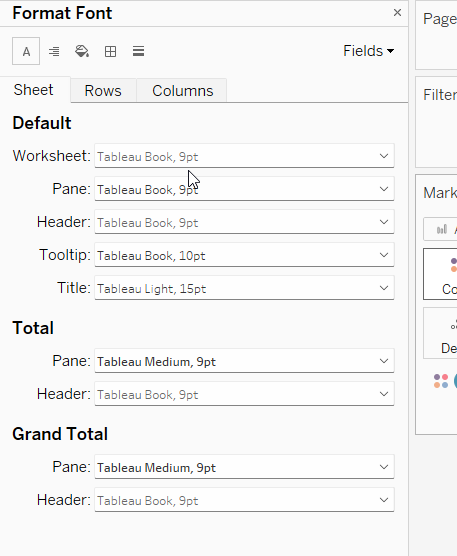Open the Format Borders grid icon

click(x=110, y=51)
